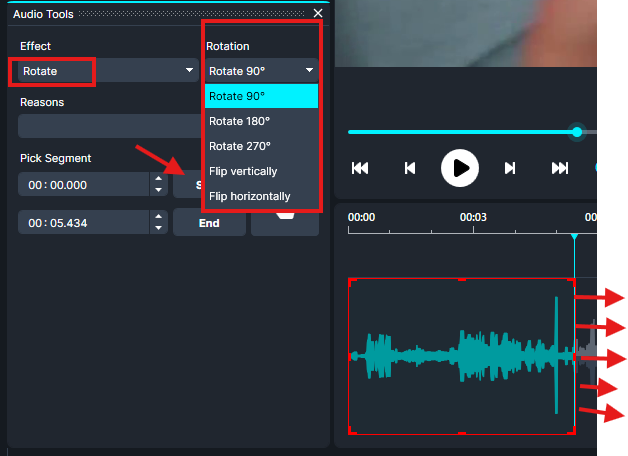Open the Effect dropdown showing Rotate
This screenshot has width=628, height=456.
click(189, 71)
